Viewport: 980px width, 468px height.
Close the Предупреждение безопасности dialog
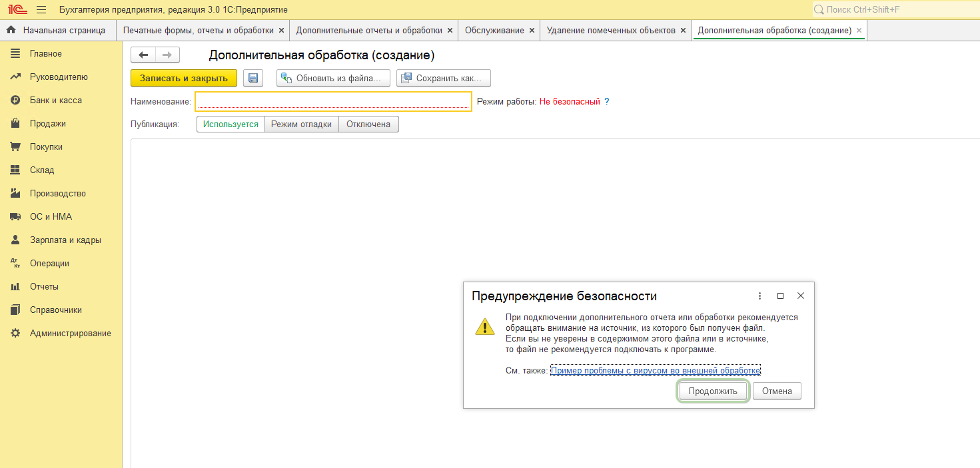tap(801, 296)
